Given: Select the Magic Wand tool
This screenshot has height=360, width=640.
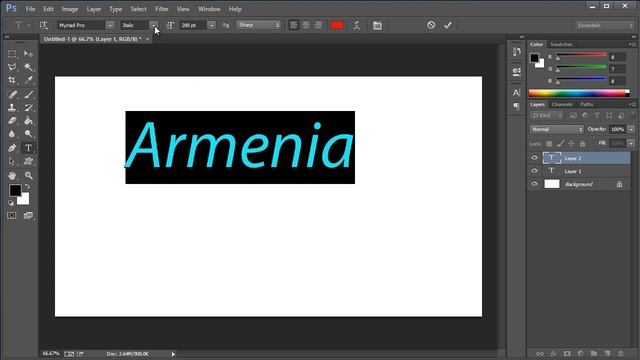Looking at the screenshot, I should [x=28, y=67].
